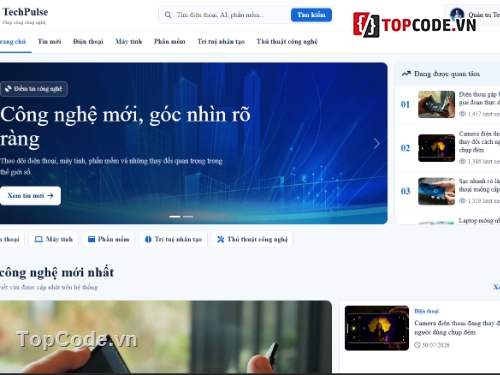Viewport: 500px width, 375px height.
Task: Click the eye icon beside 1,319 views
Action: click(462, 201)
